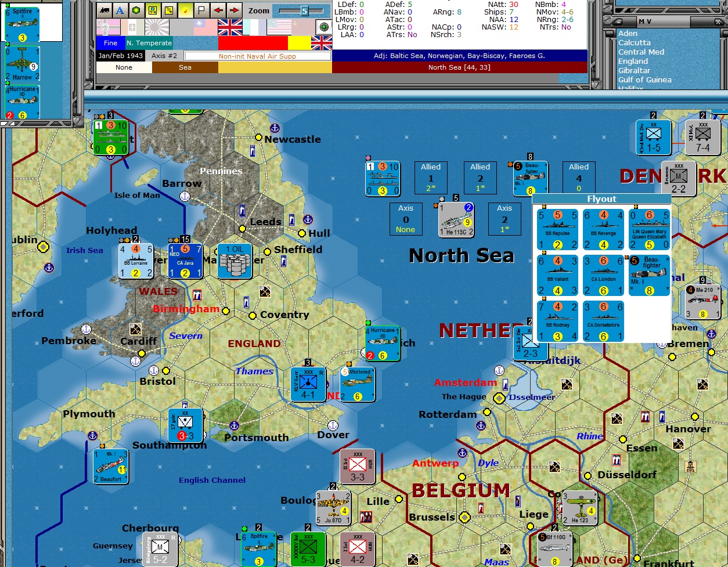Select Beaufighter Mk. I inside the Flyout

point(649,276)
